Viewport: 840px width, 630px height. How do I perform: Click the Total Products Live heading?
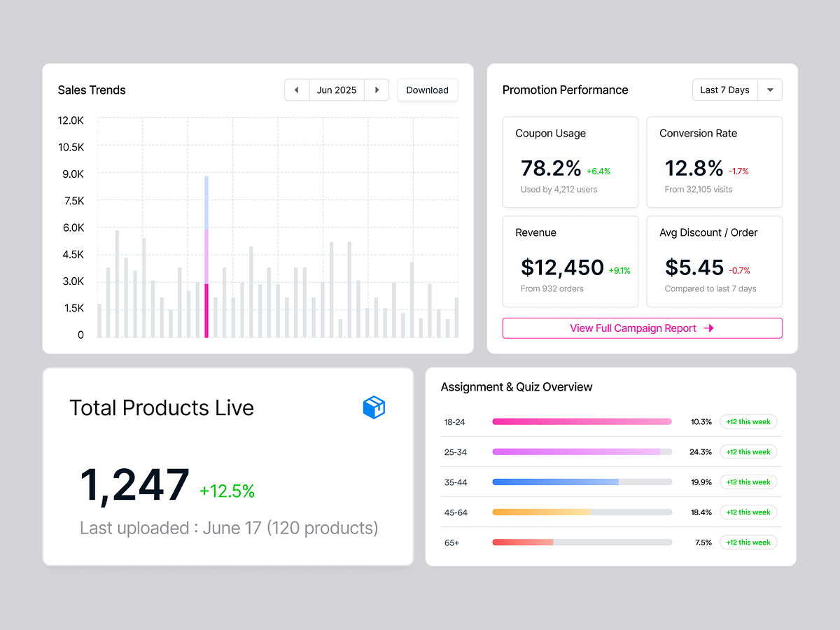pyautogui.click(x=162, y=408)
